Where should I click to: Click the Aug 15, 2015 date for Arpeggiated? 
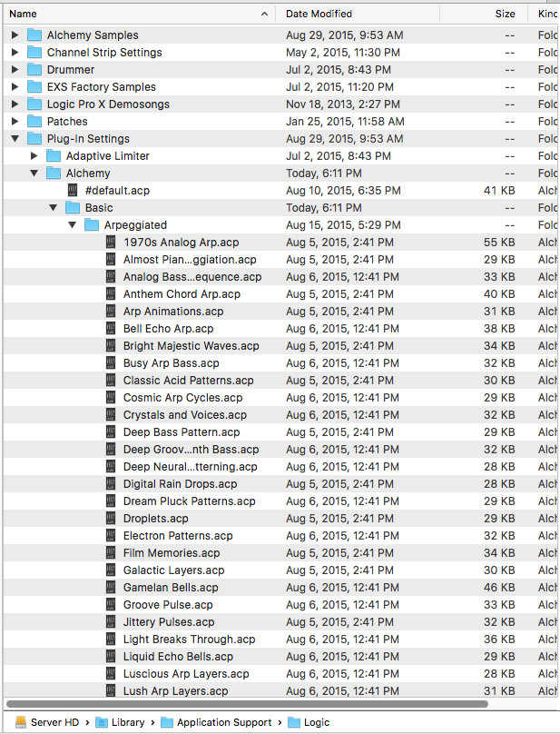[343, 225]
